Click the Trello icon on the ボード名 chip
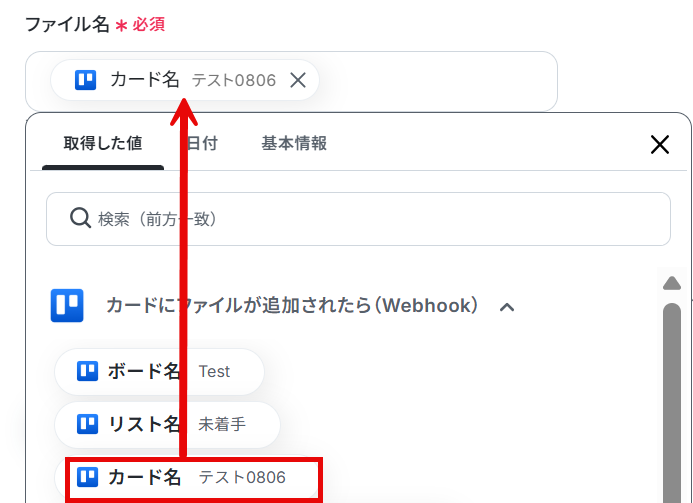The image size is (693, 503). tap(88, 371)
